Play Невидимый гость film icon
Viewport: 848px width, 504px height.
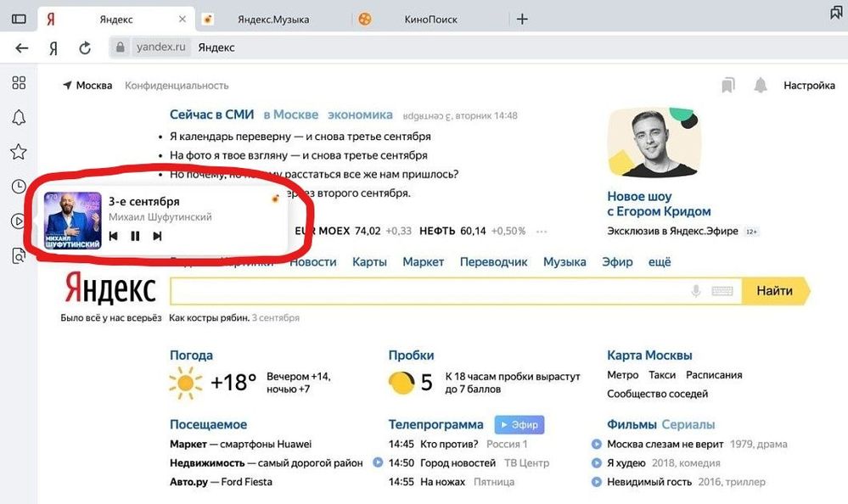coord(597,481)
